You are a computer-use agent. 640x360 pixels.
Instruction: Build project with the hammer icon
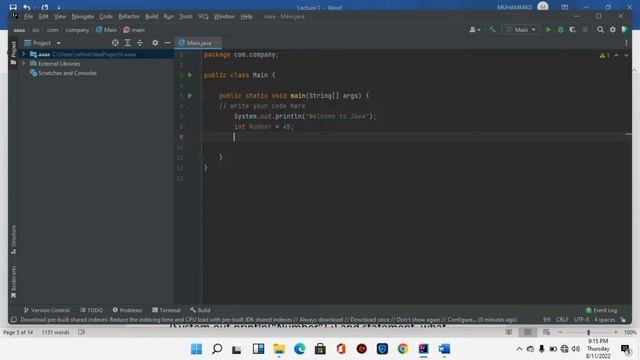(492, 30)
